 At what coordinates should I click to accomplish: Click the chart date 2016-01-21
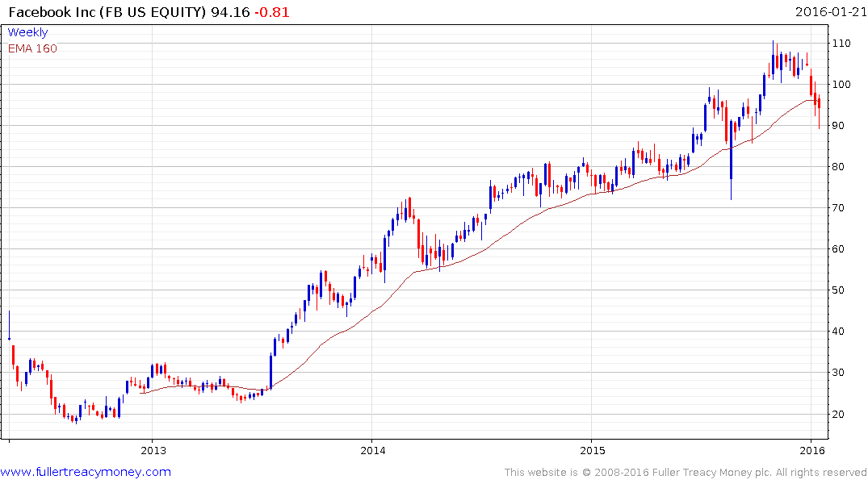831,11
